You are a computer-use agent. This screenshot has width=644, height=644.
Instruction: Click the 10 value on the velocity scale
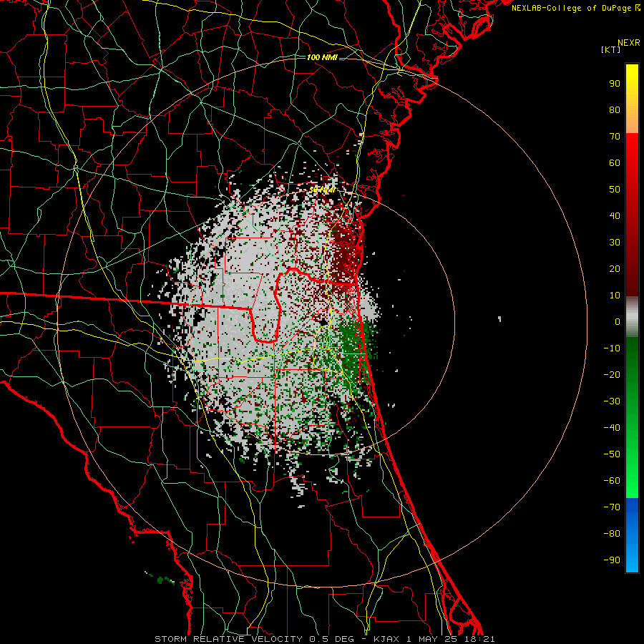(x=615, y=296)
